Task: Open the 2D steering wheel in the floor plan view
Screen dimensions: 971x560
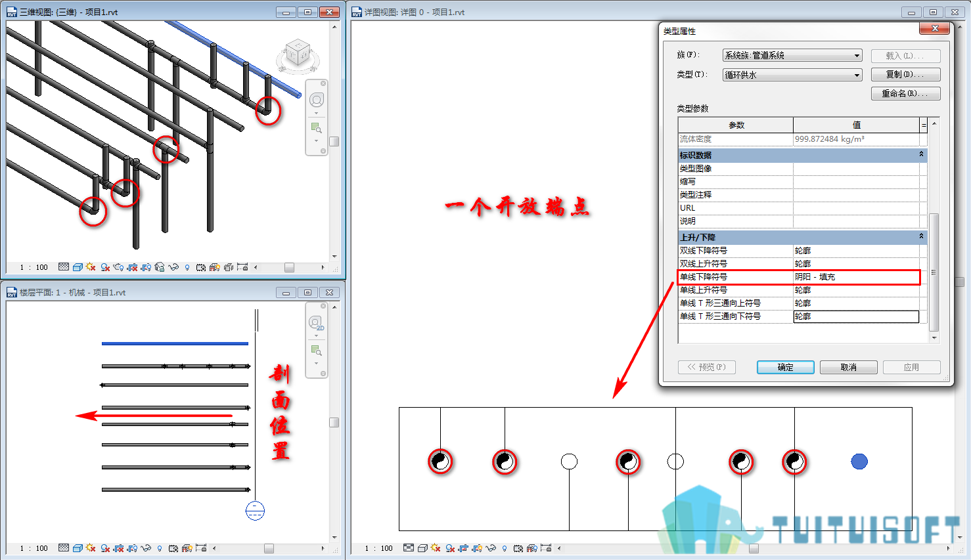Action: point(317,322)
